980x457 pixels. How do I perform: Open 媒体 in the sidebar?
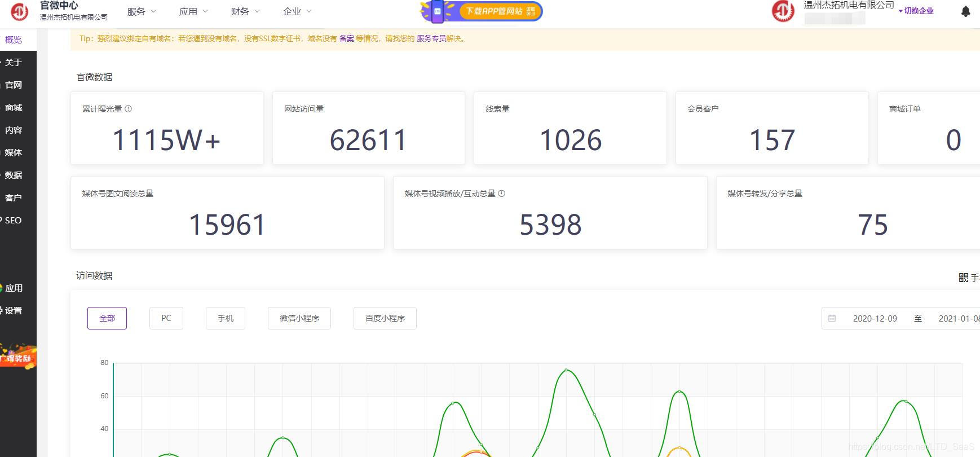(18, 152)
